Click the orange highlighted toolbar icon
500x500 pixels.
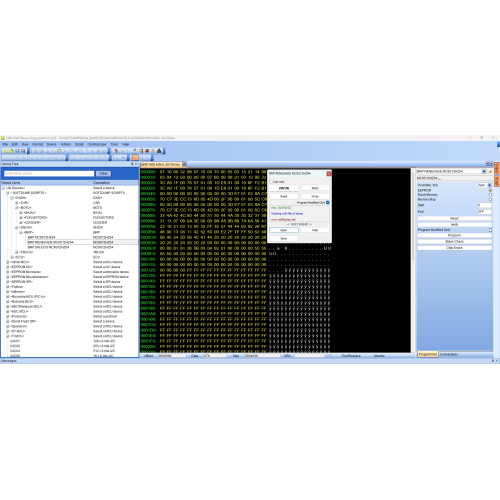[x=135, y=158]
